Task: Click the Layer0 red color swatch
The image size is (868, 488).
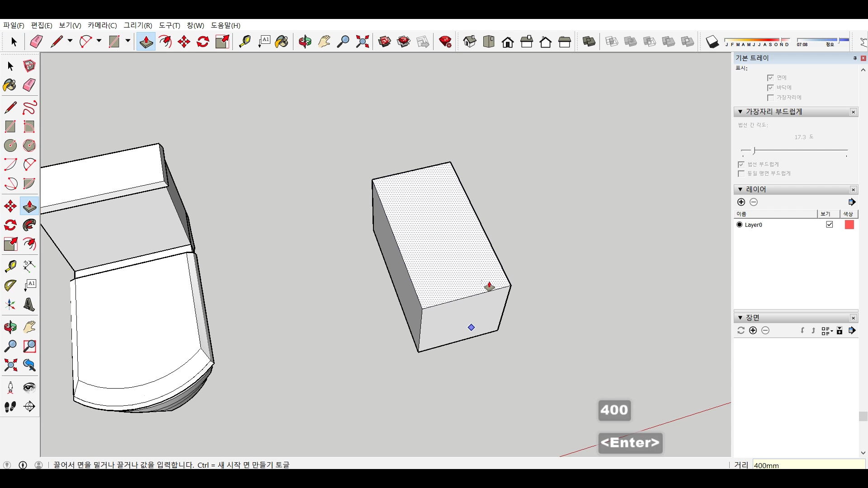Action: coord(849,225)
